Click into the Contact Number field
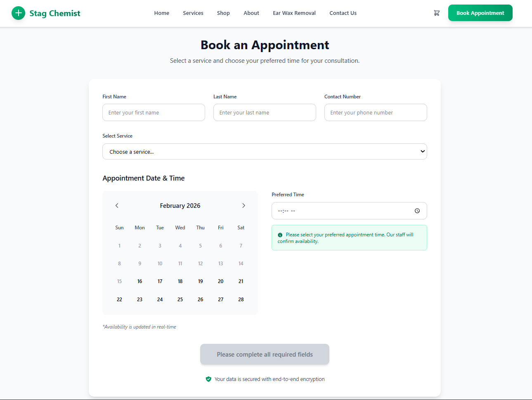The image size is (532, 400). pyautogui.click(x=376, y=113)
